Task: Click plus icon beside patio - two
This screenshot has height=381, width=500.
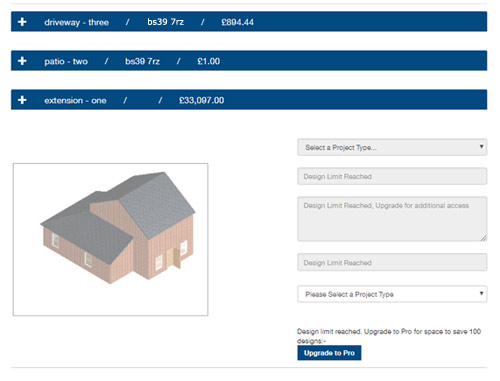Action: (22, 61)
